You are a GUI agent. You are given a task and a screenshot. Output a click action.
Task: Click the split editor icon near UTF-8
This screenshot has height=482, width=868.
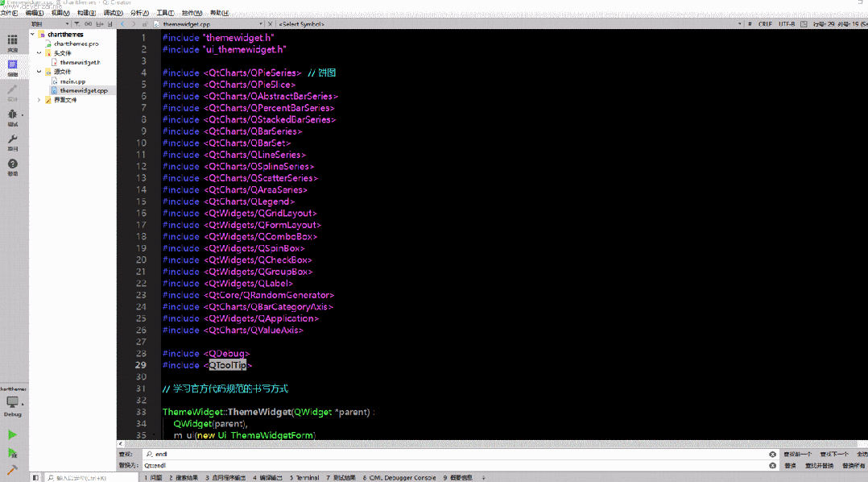click(x=804, y=24)
